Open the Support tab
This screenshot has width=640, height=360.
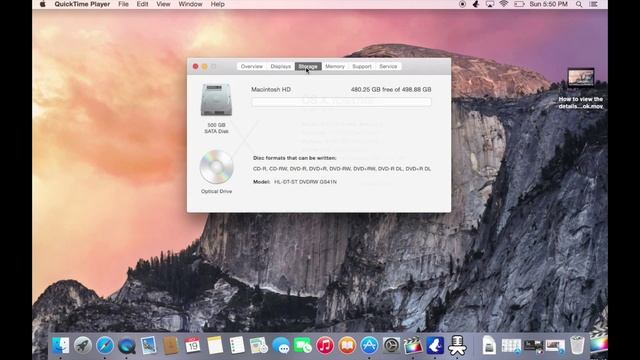[362, 67]
